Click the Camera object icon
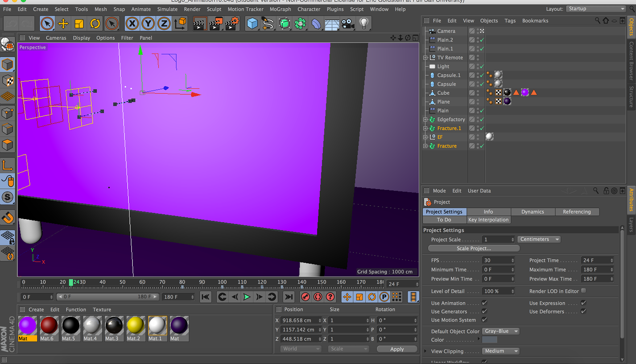 pos(348,23)
